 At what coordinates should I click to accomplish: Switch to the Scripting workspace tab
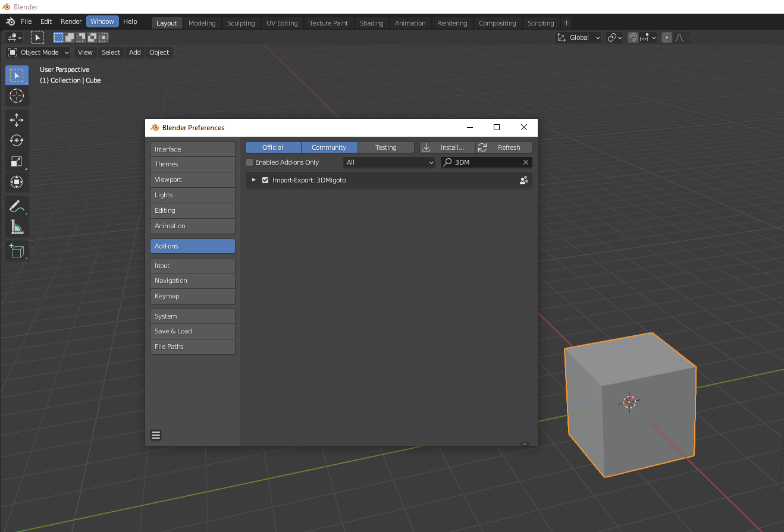point(541,23)
